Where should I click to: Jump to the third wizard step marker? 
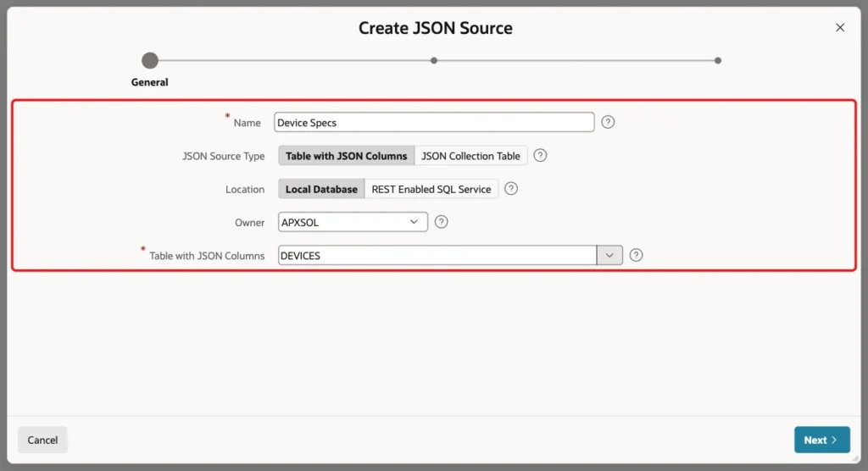tap(717, 60)
